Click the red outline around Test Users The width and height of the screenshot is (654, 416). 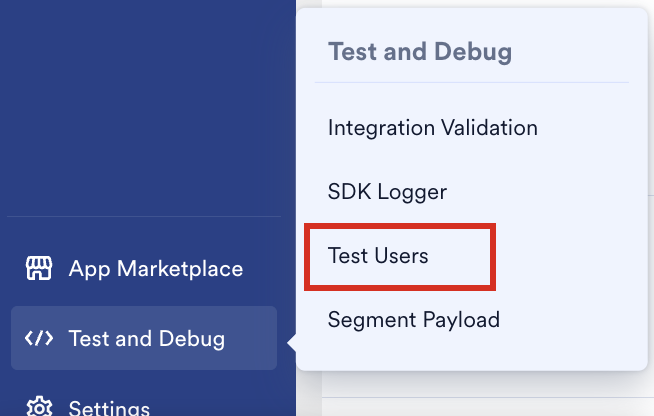coord(400,226)
